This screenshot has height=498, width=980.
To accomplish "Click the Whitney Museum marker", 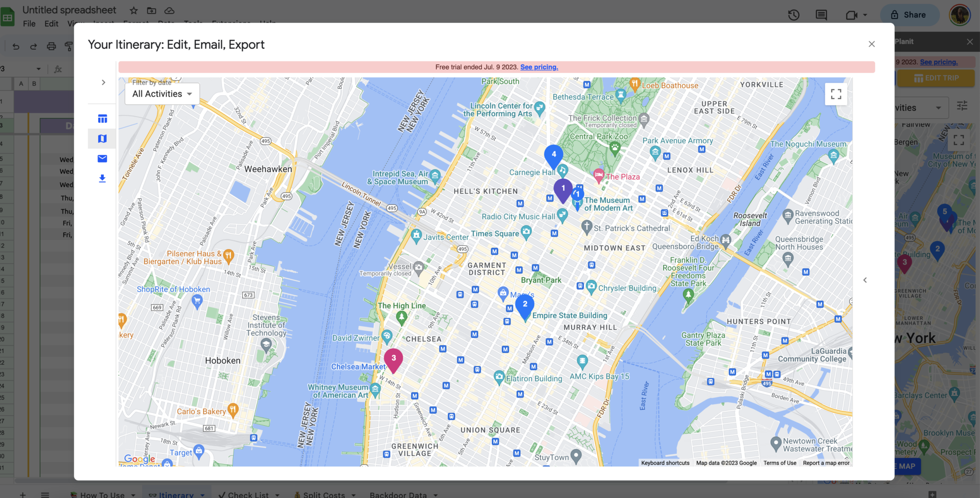I will 376,390.
